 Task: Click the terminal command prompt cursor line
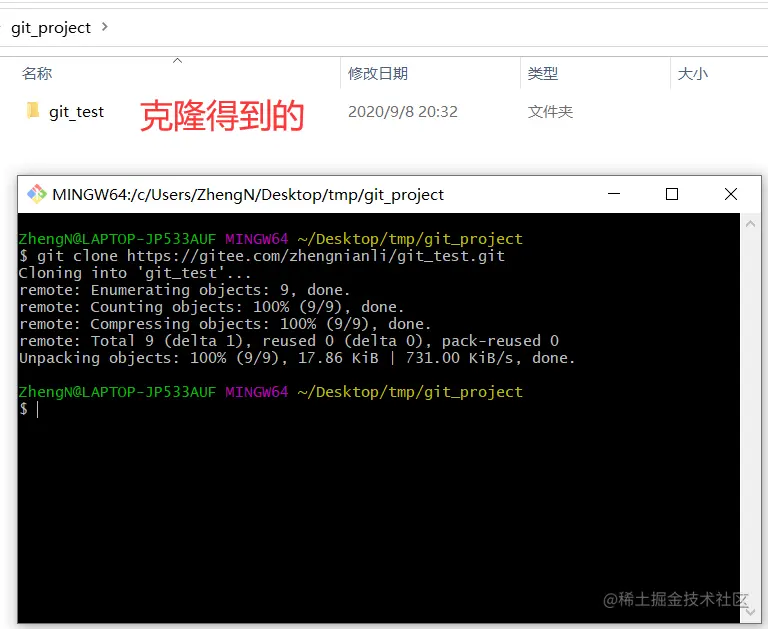[x=29, y=409]
